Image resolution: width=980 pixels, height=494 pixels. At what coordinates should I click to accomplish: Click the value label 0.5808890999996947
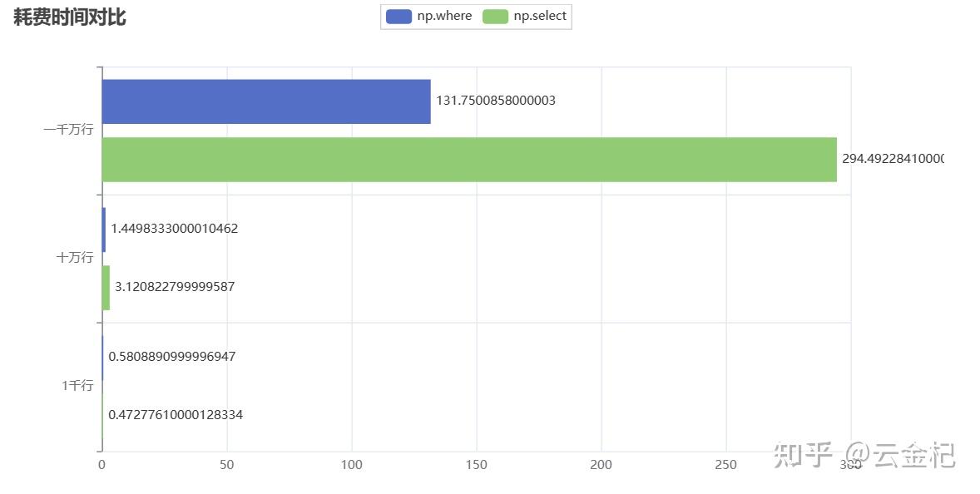[x=172, y=357]
